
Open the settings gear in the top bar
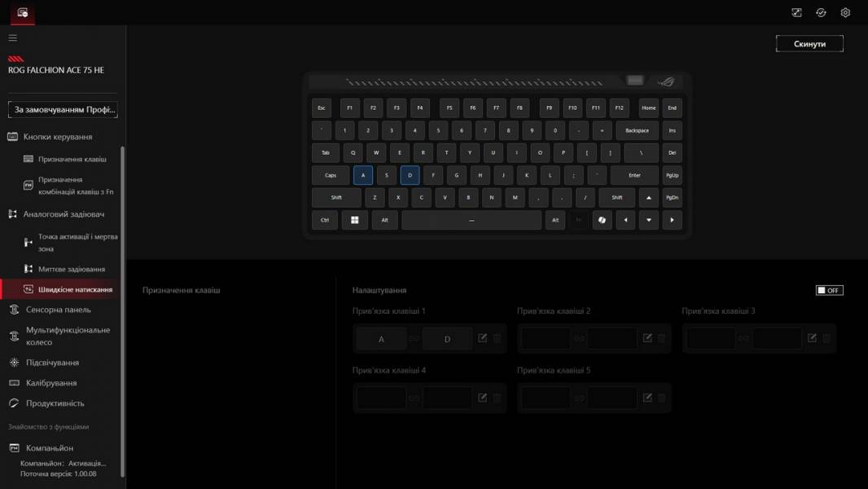pyautogui.click(x=845, y=12)
